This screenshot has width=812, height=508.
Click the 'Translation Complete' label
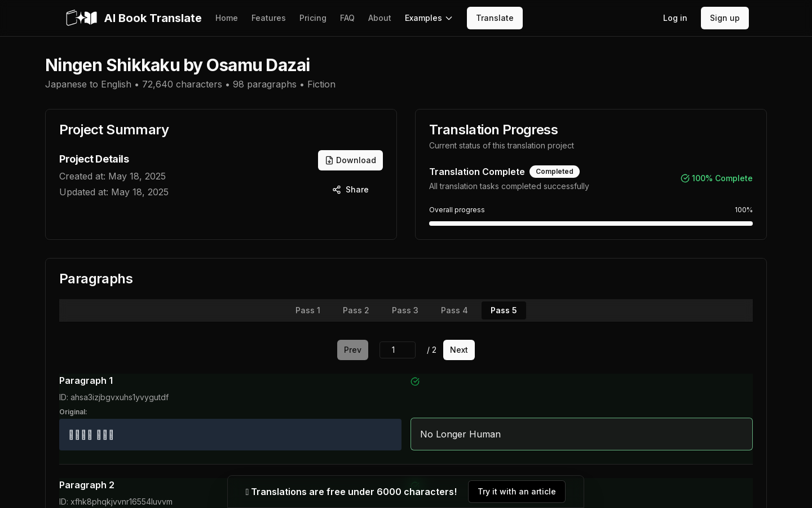(x=477, y=172)
